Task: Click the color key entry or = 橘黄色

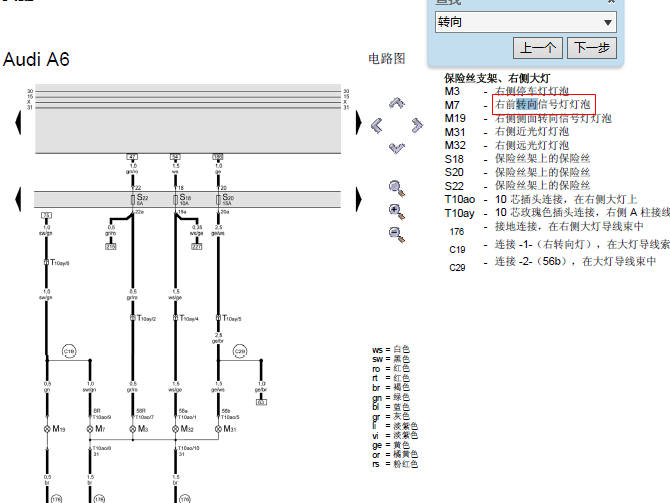Action: point(395,454)
